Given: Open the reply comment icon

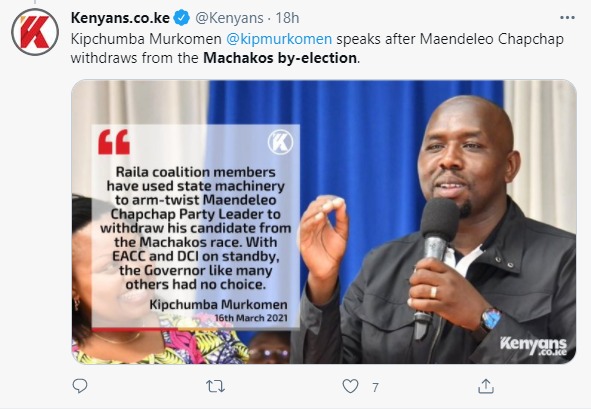Looking at the screenshot, I should (x=80, y=386).
